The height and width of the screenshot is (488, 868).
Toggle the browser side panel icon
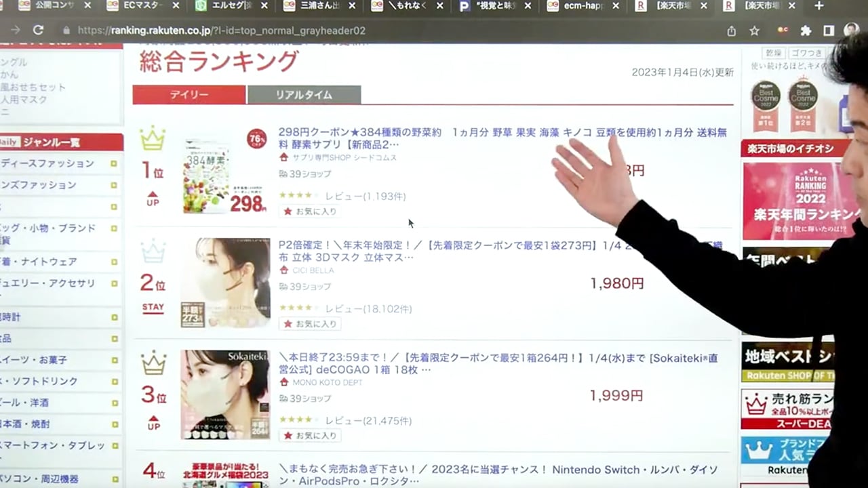[x=829, y=30]
